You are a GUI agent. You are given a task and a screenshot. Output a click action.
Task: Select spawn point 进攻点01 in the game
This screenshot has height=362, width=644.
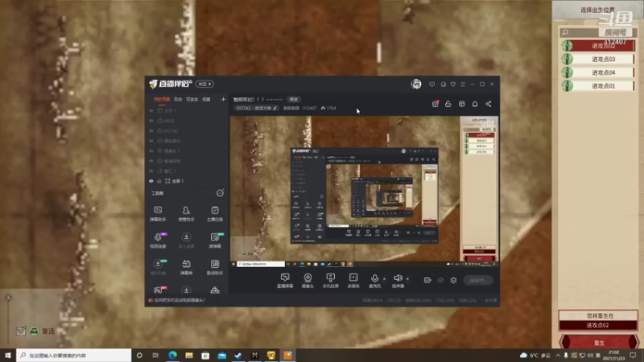(x=598, y=86)
